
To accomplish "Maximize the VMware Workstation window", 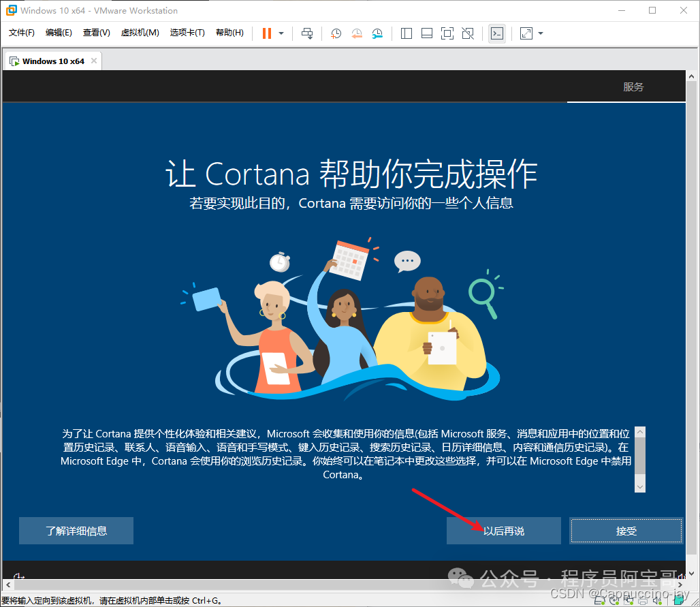I will point(652,10).
